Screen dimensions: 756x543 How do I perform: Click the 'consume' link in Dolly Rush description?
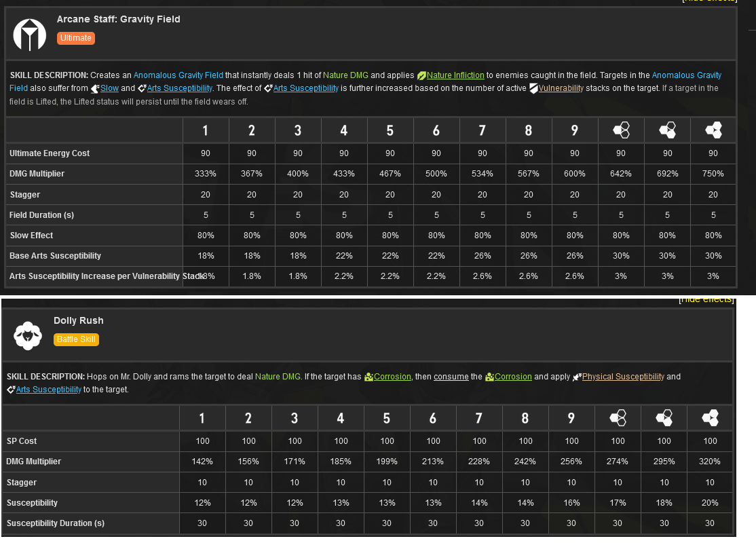pyautogui.click(x=451, y=377)
